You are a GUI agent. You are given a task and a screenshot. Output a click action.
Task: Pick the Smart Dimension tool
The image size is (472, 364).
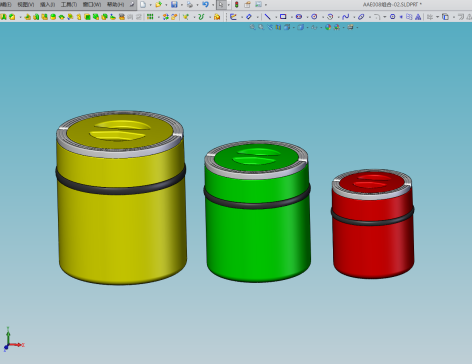tap(249, 17)
